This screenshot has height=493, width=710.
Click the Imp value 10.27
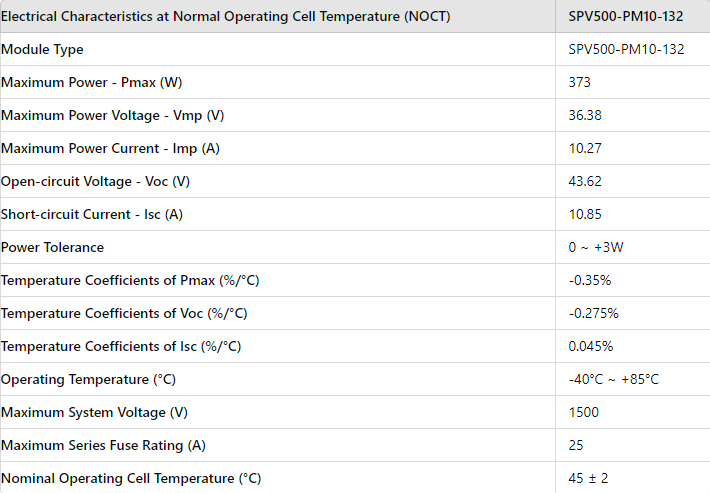click(585, 148)
